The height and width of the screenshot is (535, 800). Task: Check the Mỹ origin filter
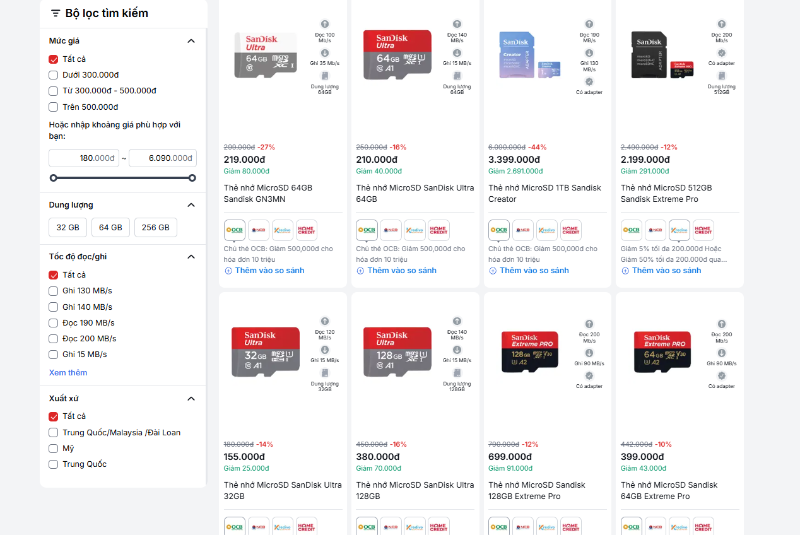(53, 448)
